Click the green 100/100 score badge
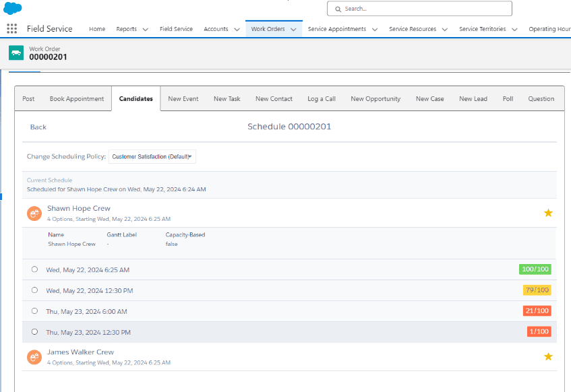 coord(535,269)
